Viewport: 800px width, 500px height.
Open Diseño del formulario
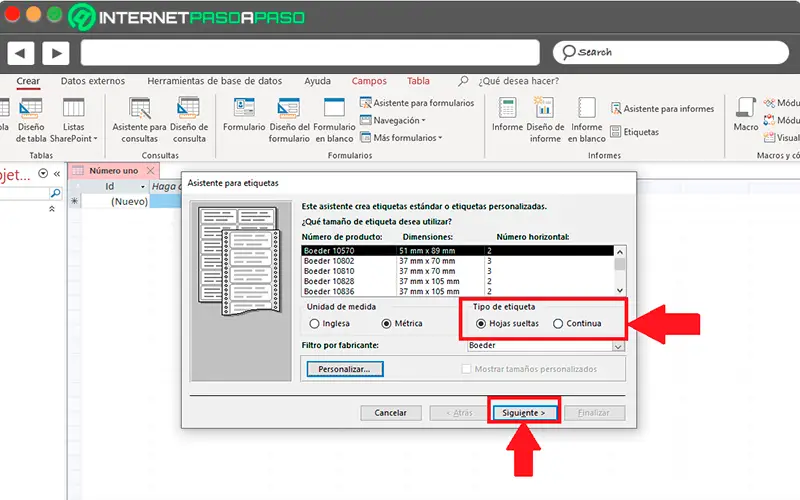coord(289,120)
